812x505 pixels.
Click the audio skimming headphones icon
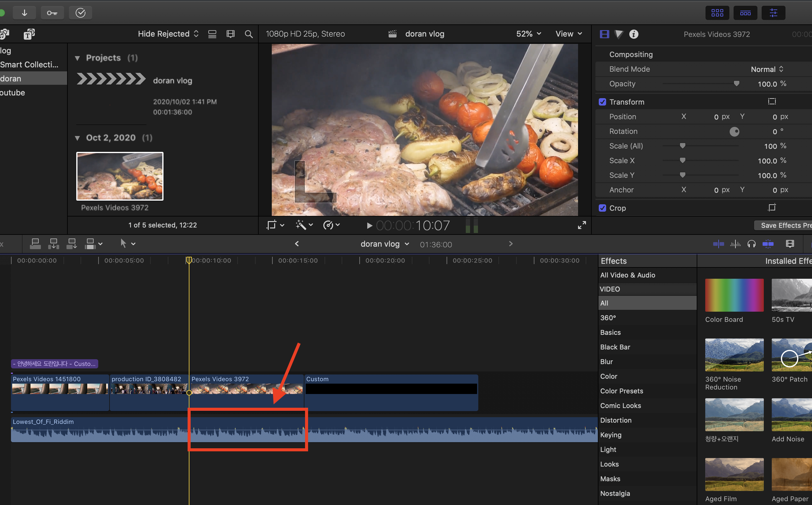752,244
